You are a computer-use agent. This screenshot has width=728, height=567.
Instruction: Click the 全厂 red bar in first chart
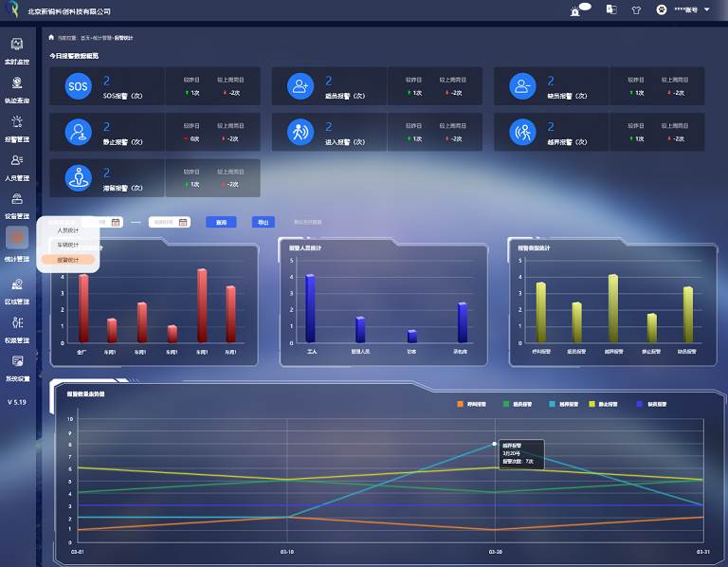pyautogui.click(x=83, y=308)
